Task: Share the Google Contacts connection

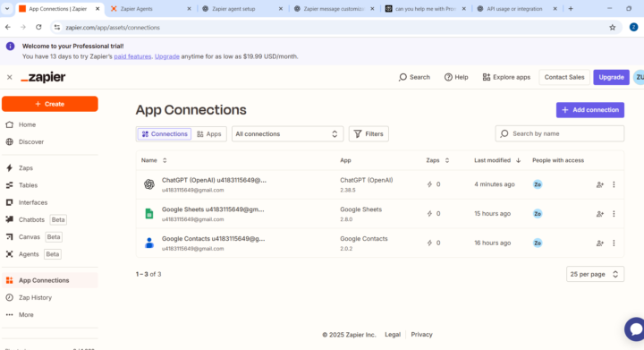Action: (x=599, y=243)
